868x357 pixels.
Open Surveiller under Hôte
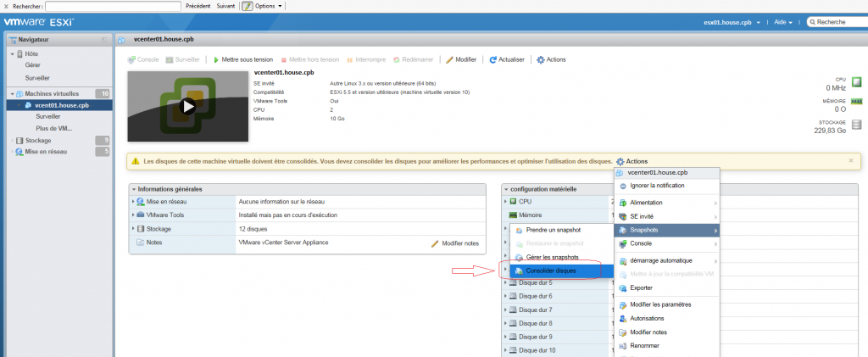pos(37,78)
